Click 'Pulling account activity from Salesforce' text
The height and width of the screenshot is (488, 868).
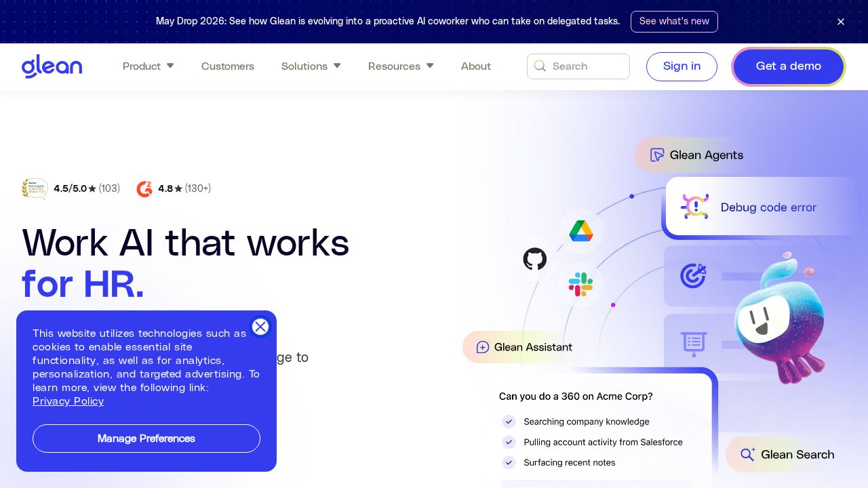pos(603,442)
